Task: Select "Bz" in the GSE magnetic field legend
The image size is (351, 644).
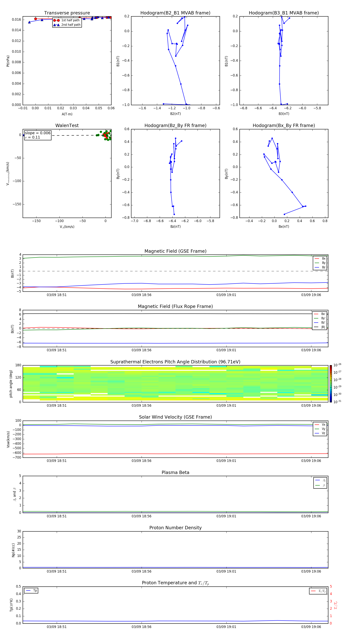Action: pyautogui.click(x=320, y=267)
